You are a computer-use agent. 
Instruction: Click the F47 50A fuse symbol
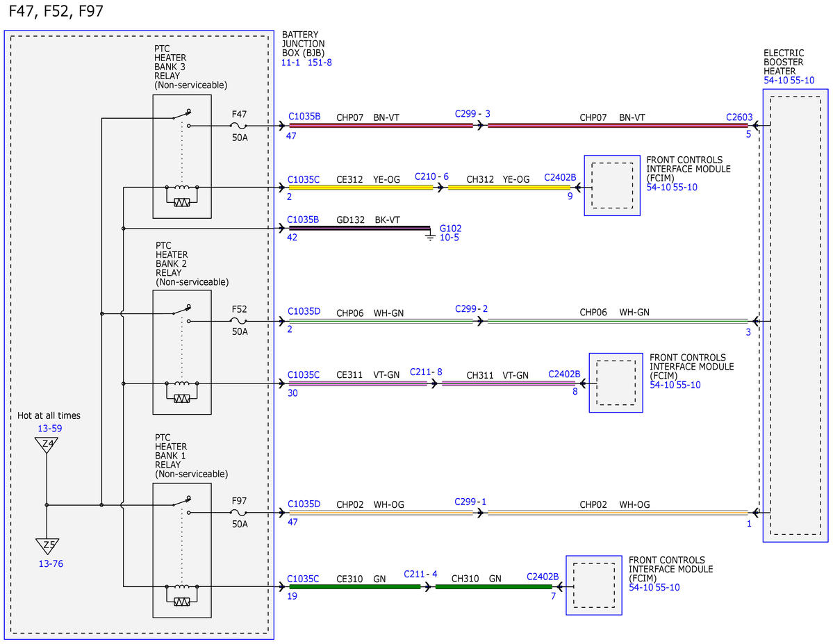pyautogui.click(x=238, y=126)
